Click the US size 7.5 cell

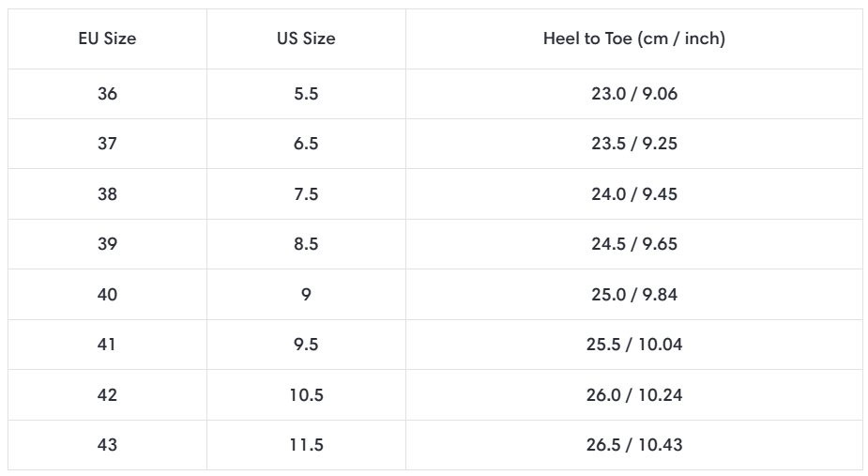(306, 194)
